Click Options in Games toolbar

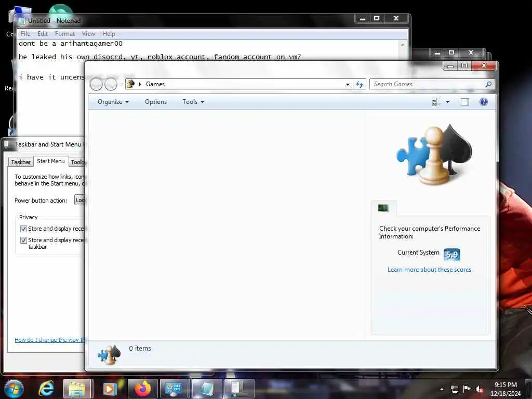click(156, 102)
